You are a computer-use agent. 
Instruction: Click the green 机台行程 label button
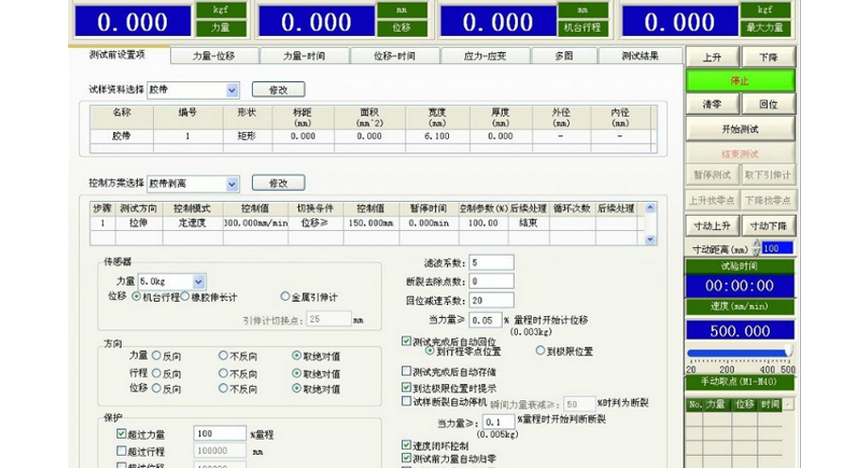coord(580,28)
